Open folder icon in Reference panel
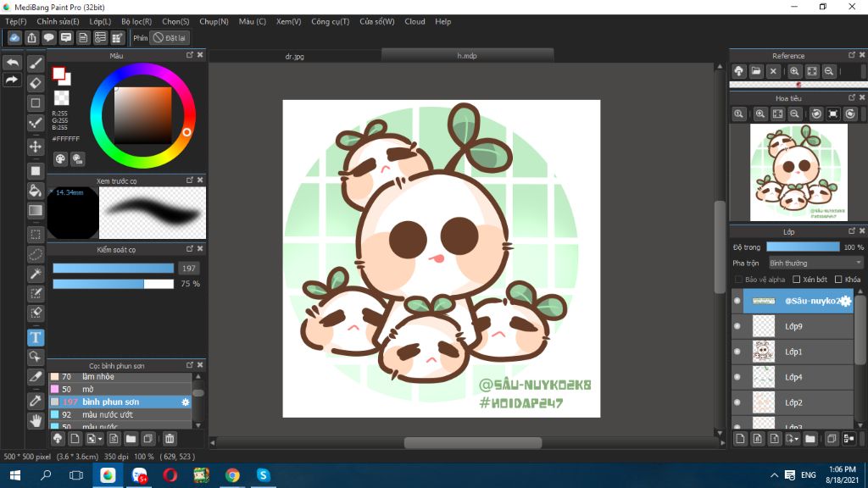The image size is (868, 488). pyautogui.click(x=755, y=71)
